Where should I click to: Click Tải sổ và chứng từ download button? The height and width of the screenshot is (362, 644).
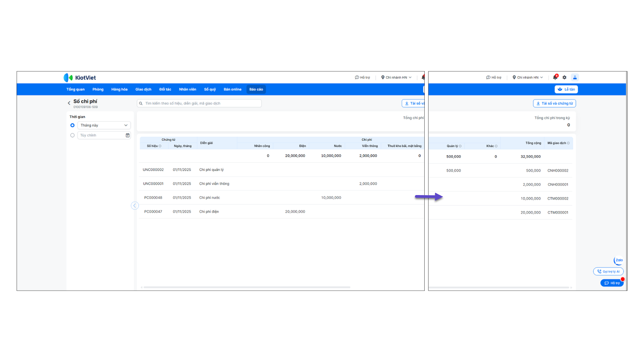click(x=554, y=103)
